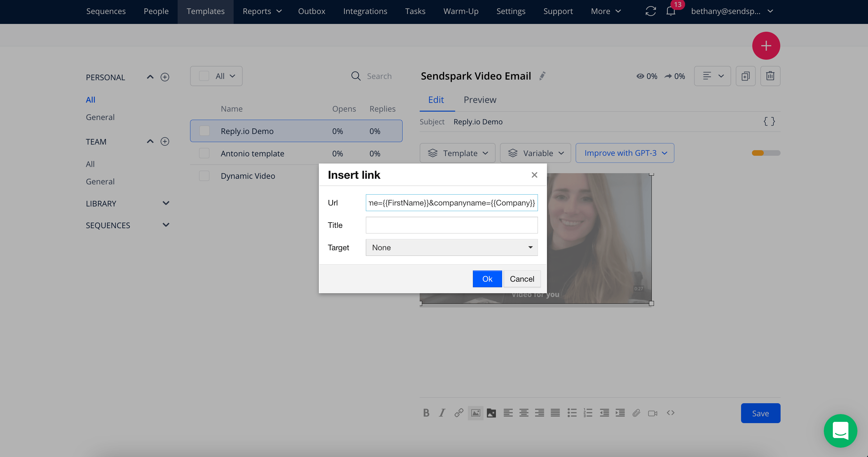Image resolution: width=868 pixels, height=457 pixels.
Task: Open Outbox page
Action: click(311, 11)
